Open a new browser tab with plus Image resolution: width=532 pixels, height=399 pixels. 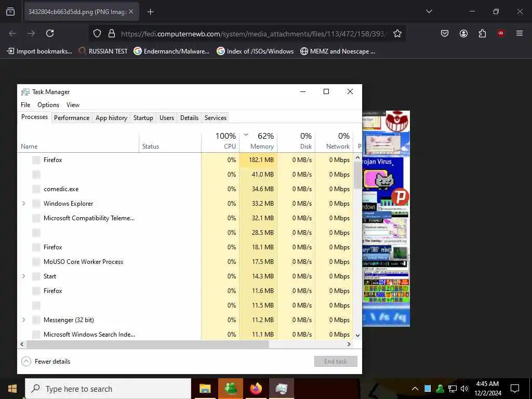pos(150,12)
